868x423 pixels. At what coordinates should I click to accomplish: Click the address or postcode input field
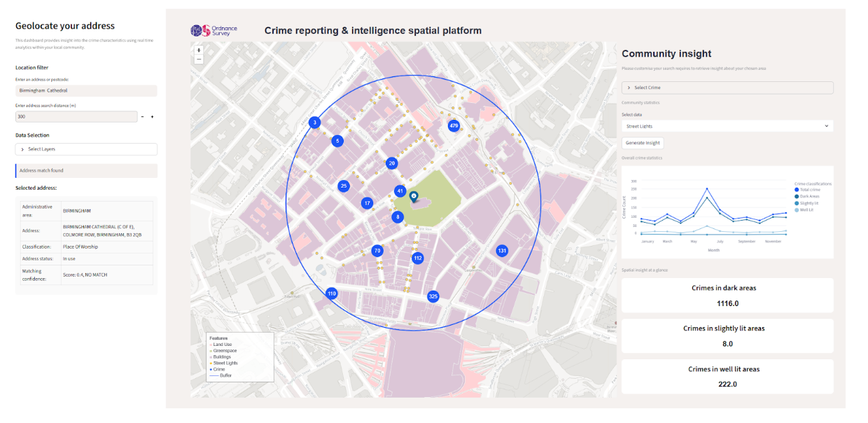(x=86, y=91)
